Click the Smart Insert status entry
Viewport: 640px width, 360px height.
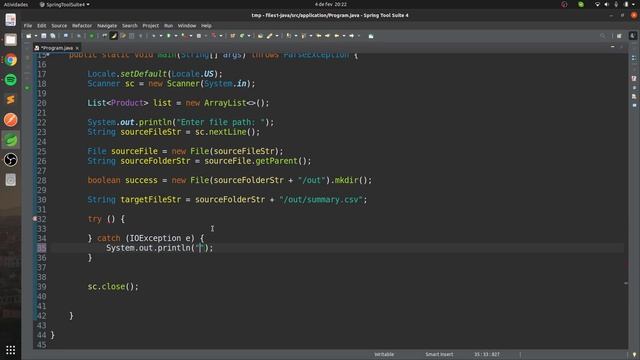click(439, 354)
